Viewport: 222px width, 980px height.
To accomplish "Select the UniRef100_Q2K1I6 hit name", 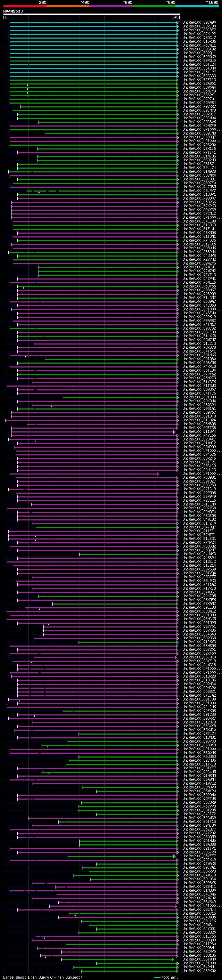I will 199,149.
